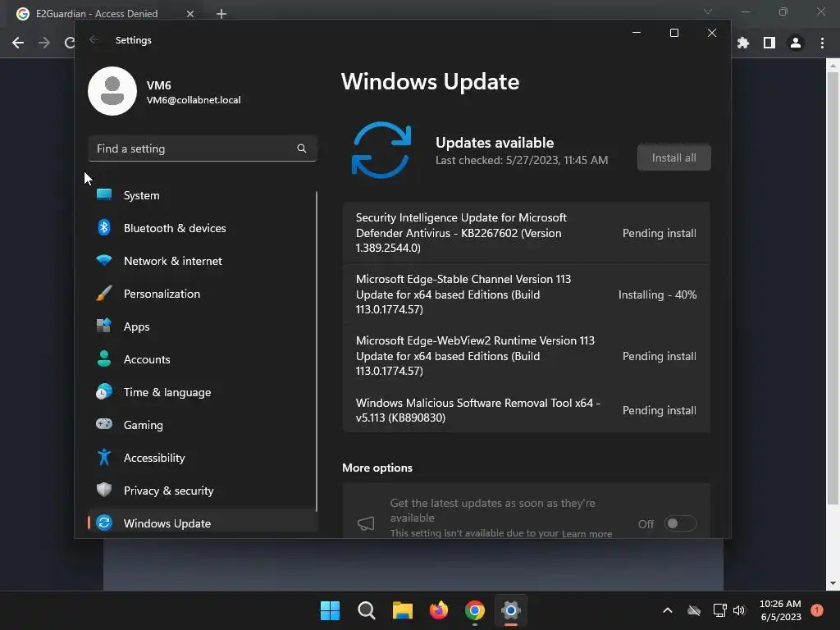The image size is (840, 630).
Task: Select the E2Guardian - Access Denied Chrome tab
Action: click(x=106, y=14)
